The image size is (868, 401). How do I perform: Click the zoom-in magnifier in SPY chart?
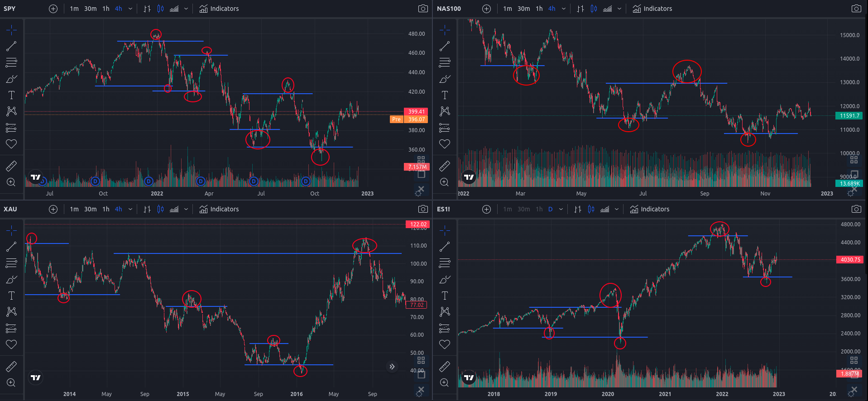pos(11,182)
